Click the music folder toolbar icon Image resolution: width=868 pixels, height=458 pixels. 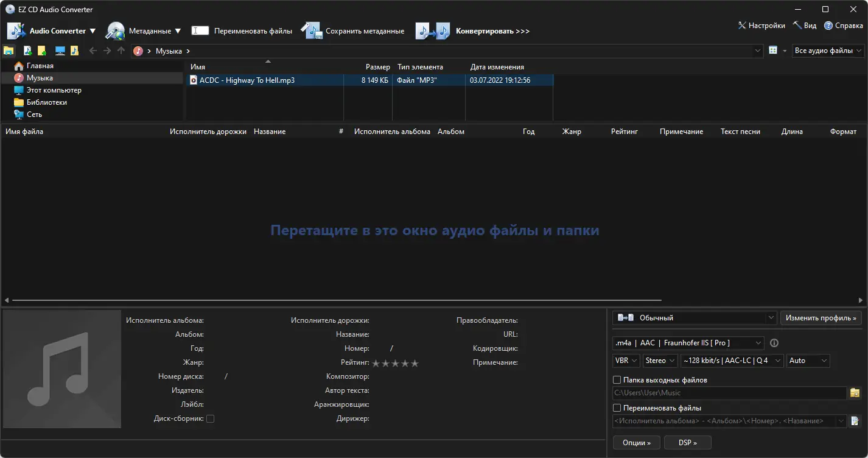[74, 51]
